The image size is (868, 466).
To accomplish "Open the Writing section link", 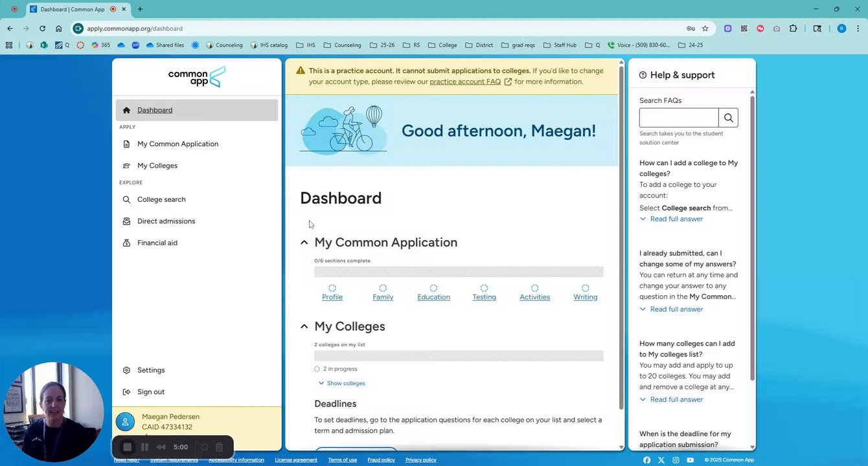I will (585, 297).
